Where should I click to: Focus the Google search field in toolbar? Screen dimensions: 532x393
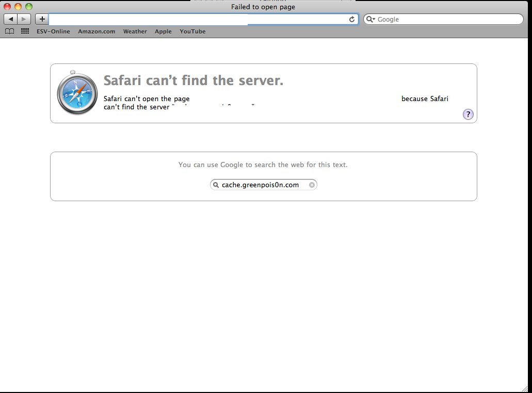(x=443, y=19)
